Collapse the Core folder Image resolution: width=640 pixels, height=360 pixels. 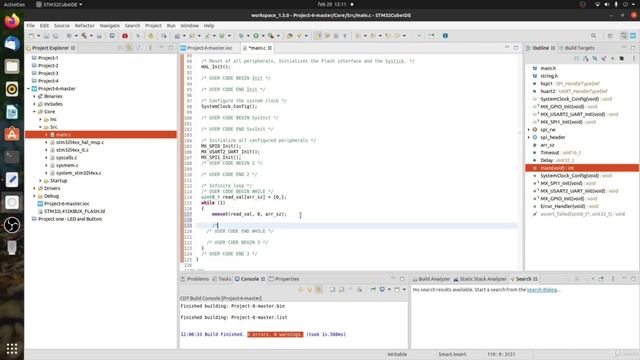34,112
